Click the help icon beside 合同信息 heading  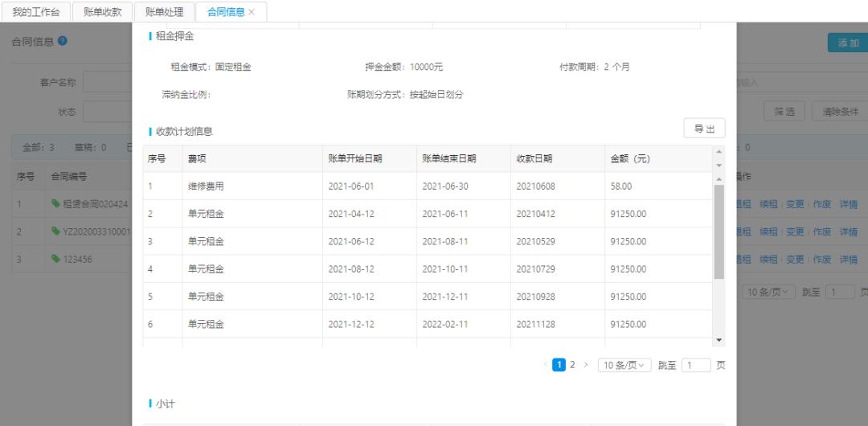(63, 41)
